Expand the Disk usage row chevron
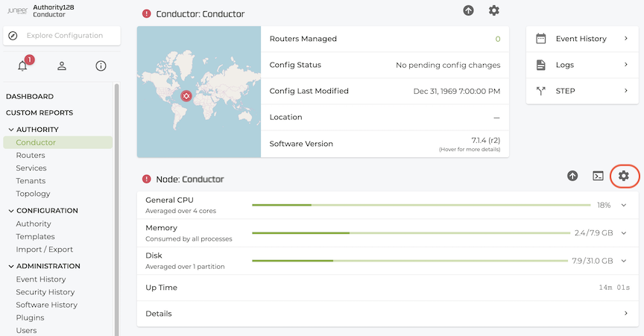The width and height of the screenshot is (644, 336). click(623, 261)
